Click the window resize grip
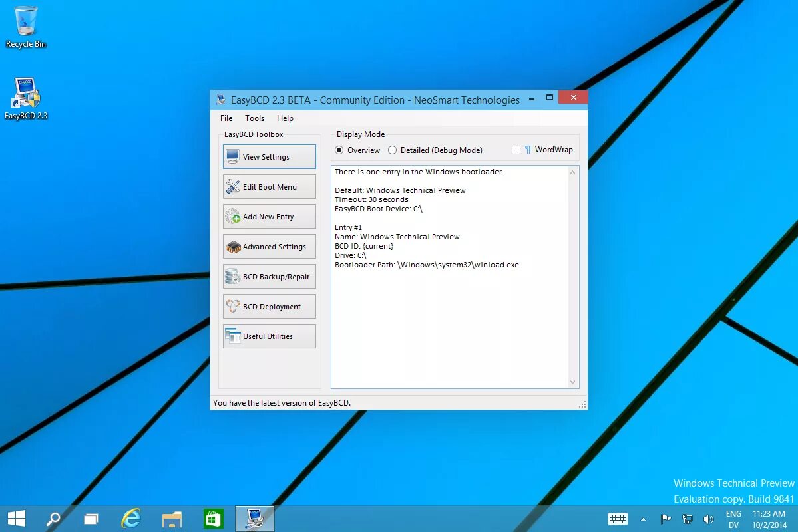The width and height of the screenshot is (798, 532). click(583, 404)
